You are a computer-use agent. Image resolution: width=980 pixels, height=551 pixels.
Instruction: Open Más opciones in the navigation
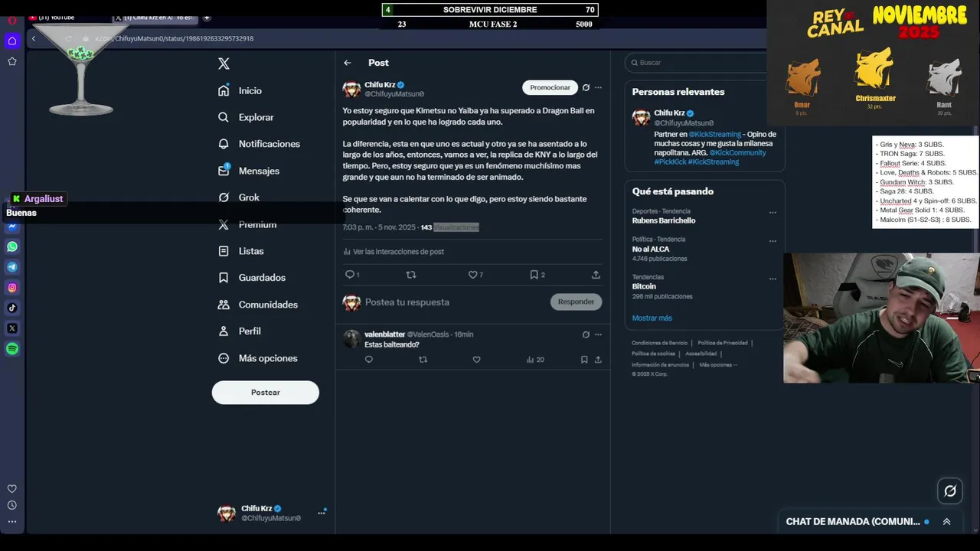[258, 358]
